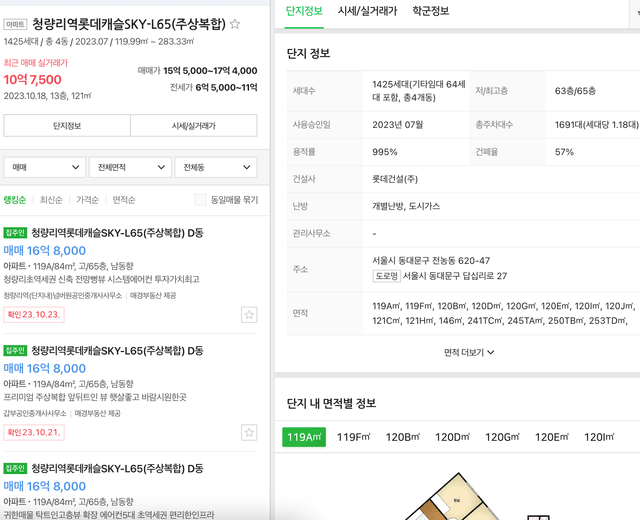Bookmark the listing confirmed 23.10.23
Screen dimensions: 640x520
[249, 315]
